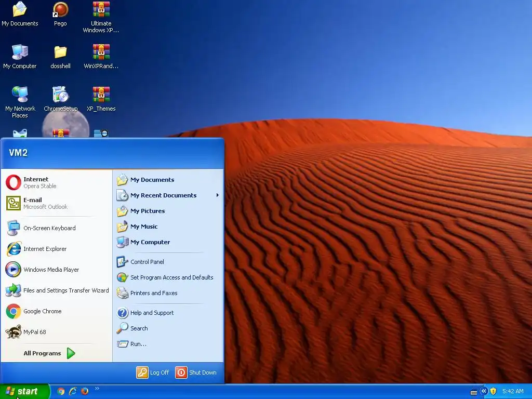532x399 pixels.
Task: Select Ultimate Windows XP archive icon
Action: [101, 17]
